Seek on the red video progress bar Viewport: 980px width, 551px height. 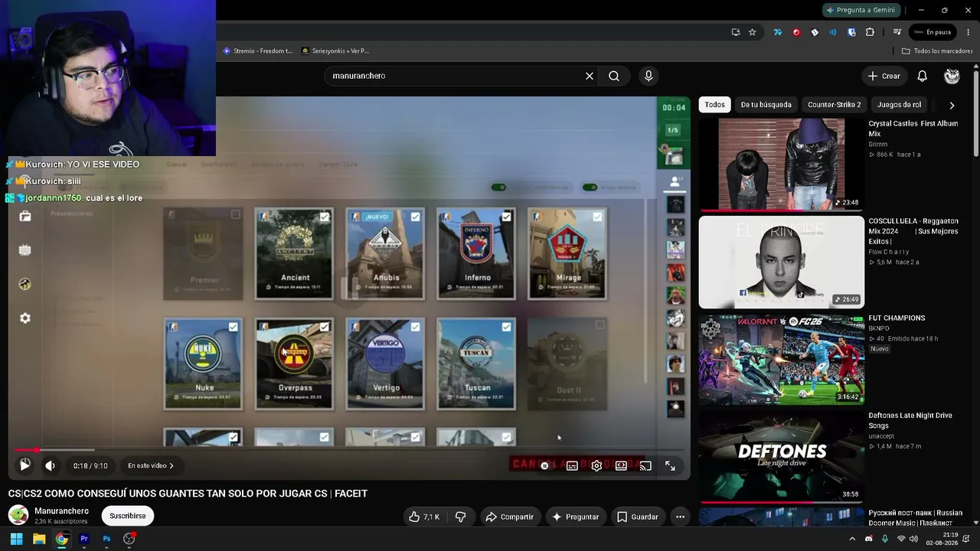coord(348,450)
